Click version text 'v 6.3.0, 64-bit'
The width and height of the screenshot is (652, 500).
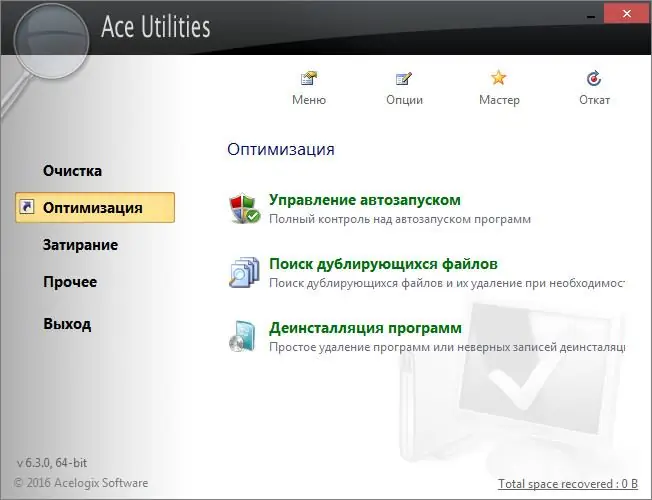(x=52, y=463)
